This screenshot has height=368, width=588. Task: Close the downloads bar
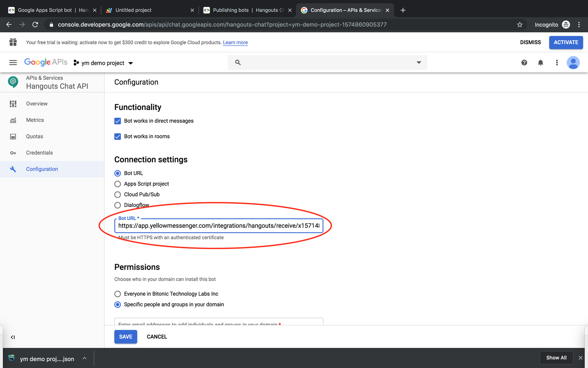[581, 358]
